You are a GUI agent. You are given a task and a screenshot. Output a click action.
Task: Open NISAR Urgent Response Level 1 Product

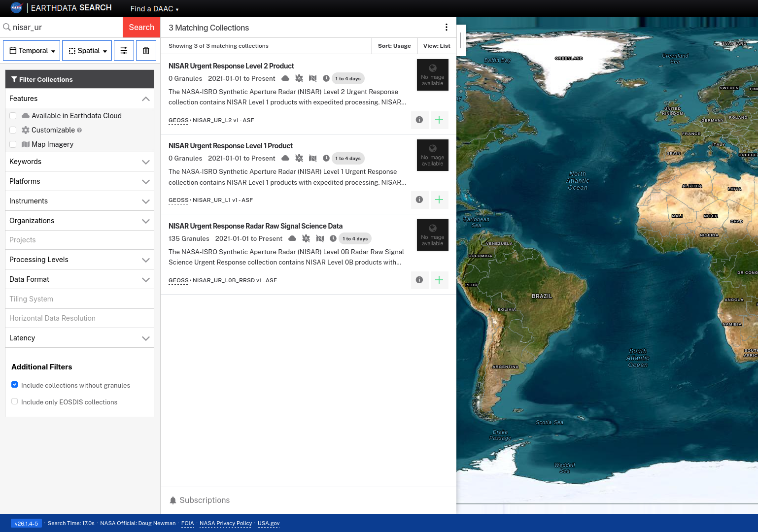[x=231, y=146]
